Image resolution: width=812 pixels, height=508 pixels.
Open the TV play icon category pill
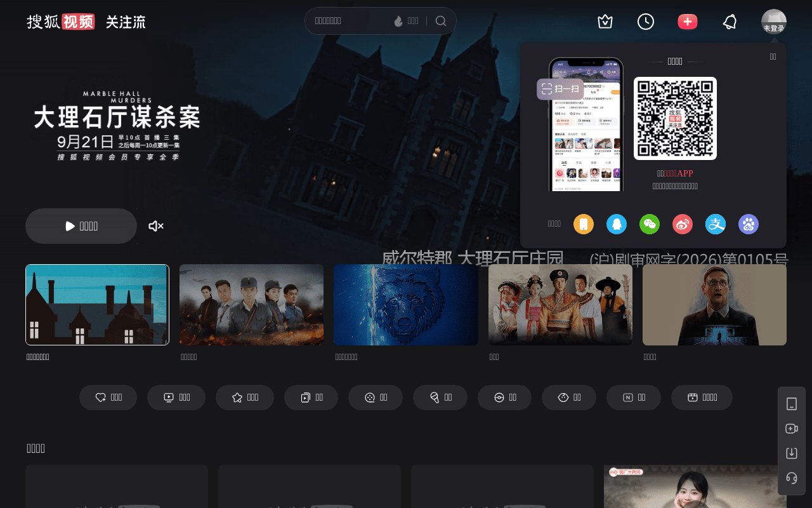pyautogui.click(x=176, y=398)
